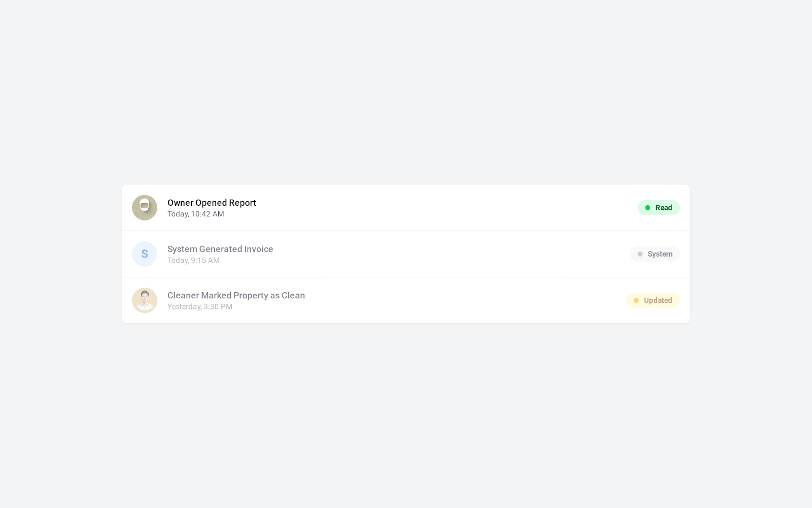812x508 pixels.
Task: Click blank page background below the activity card
Action: click(406, 417)
